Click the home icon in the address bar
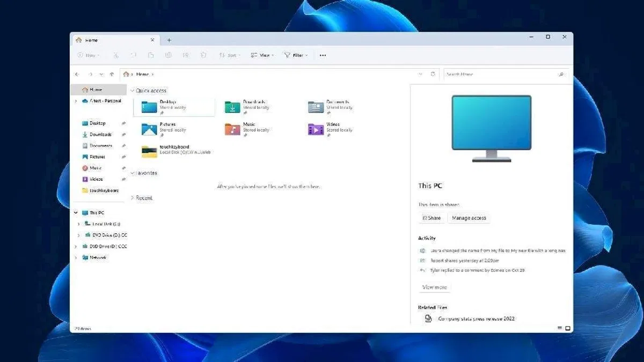644x362 pixels. pos(126,75)
